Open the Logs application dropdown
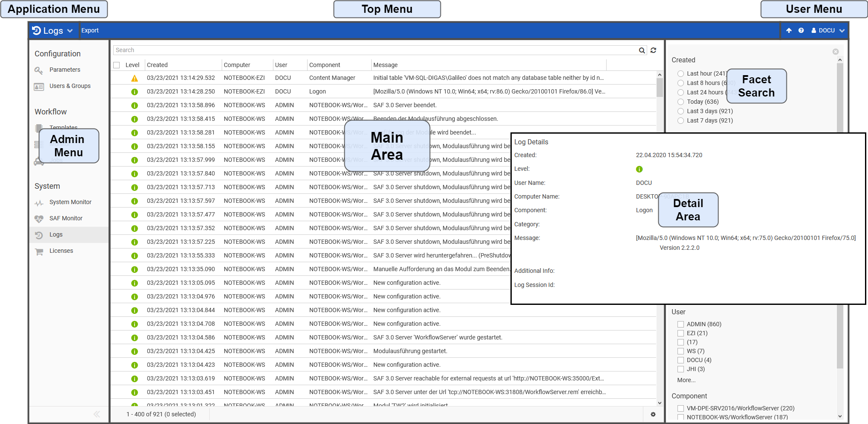The height and width of the screenshot is (424, 868). [x=53, y=31]
